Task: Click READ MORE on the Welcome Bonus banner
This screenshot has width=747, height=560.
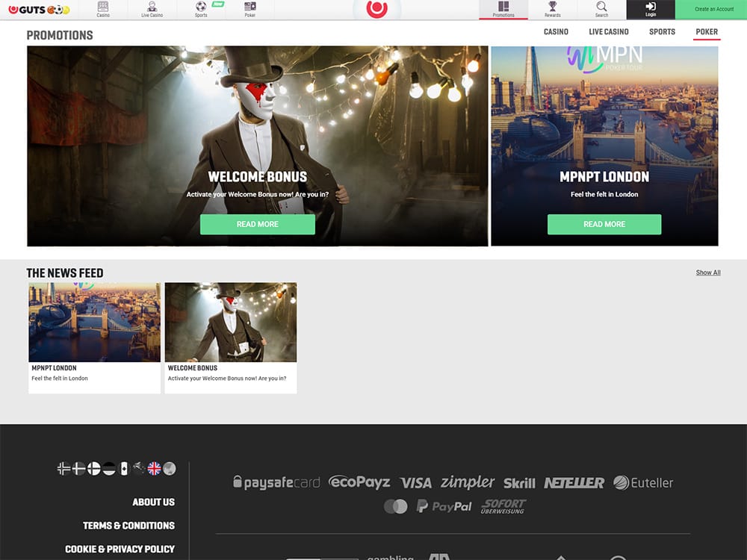Action: coord(257,224)
